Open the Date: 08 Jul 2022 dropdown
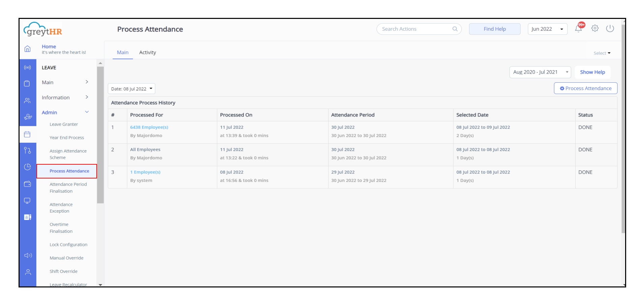Image resolution: width=644 pixels, height=306 pixels. [x=131, y=89]
